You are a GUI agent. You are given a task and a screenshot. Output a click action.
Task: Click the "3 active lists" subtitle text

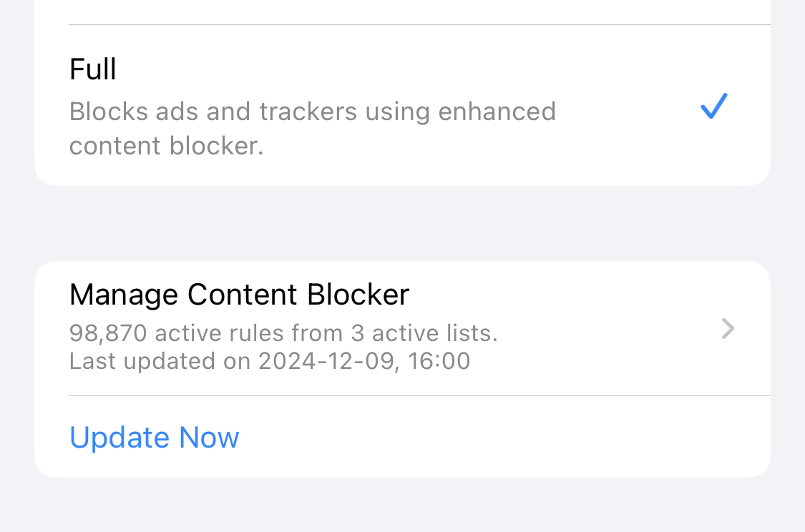pos(424,332)
